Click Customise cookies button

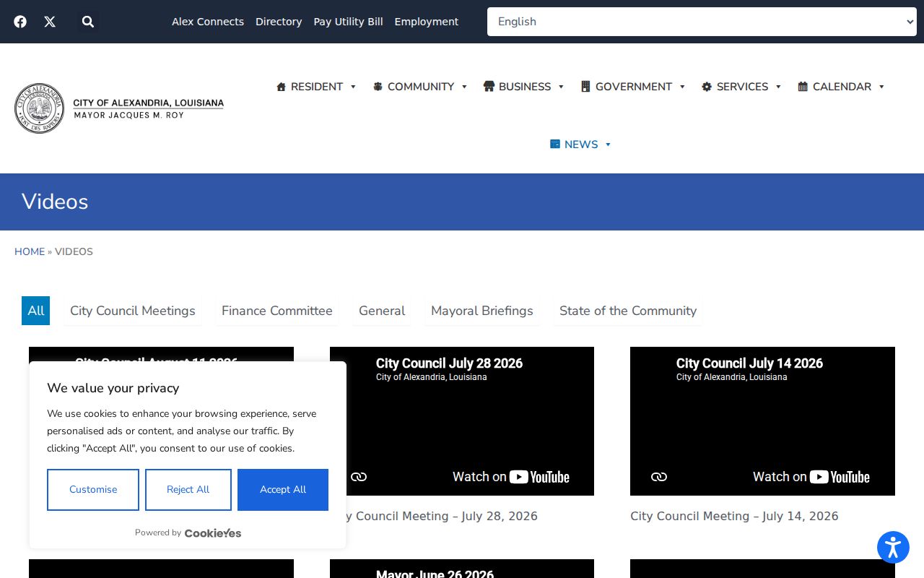coord(93,490)
